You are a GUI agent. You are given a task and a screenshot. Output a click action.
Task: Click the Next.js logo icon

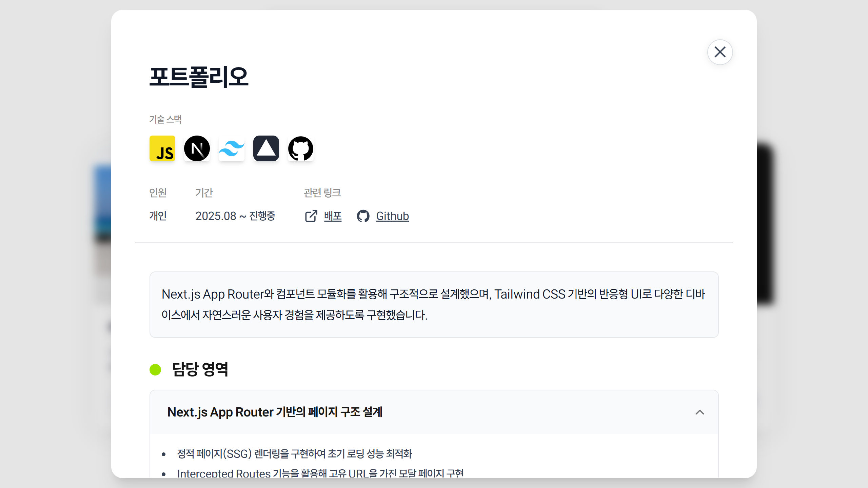tap(197, 148)
